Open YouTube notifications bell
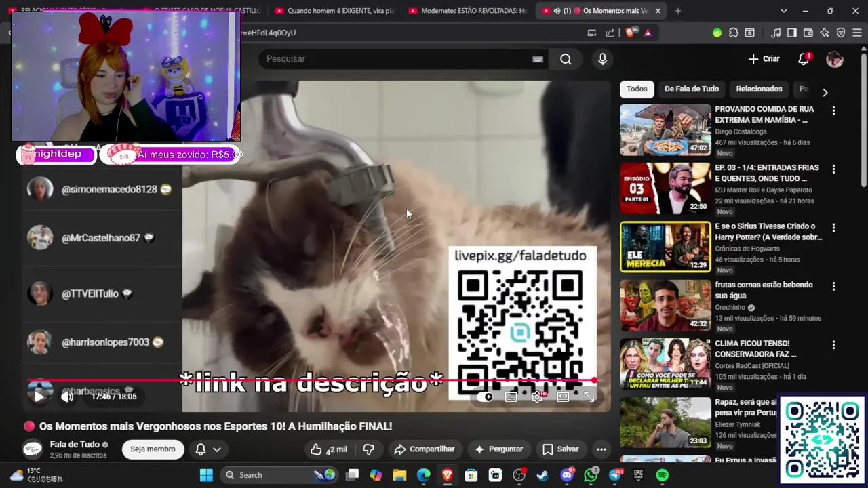Image resolution: width=868 pixels, height=488 pixels. pyautogui.click(x=804, y=59)
